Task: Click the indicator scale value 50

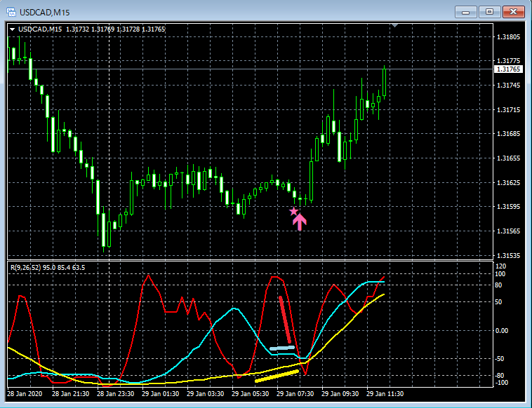Action: click(x=498, y=302)
